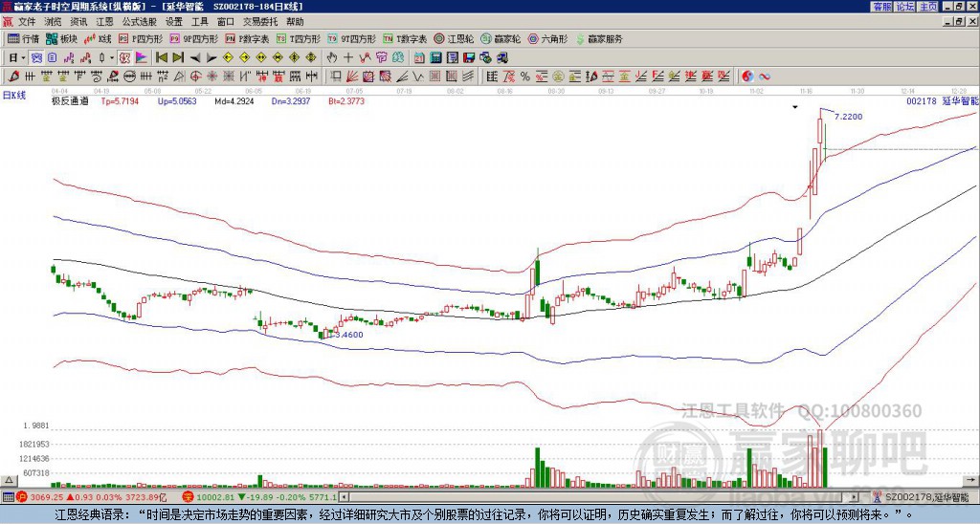Open the 文件 menu

tap(27, 22)
